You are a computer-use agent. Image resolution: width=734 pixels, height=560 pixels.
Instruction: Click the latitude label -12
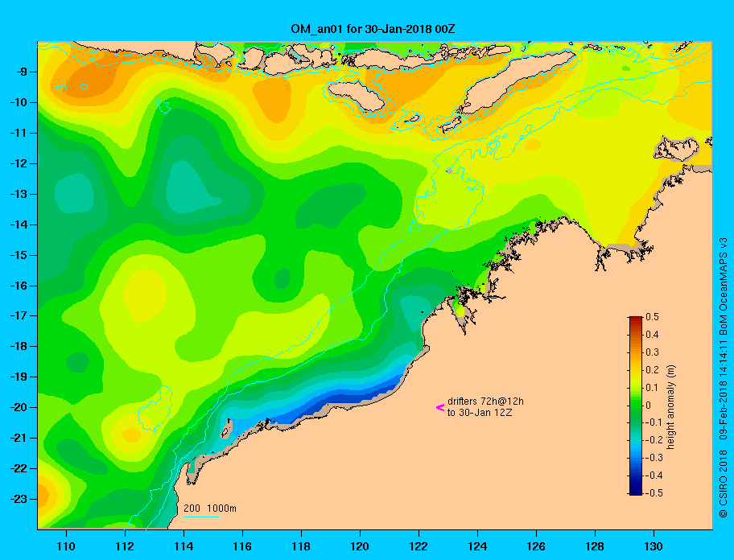(x=18, y=164)
